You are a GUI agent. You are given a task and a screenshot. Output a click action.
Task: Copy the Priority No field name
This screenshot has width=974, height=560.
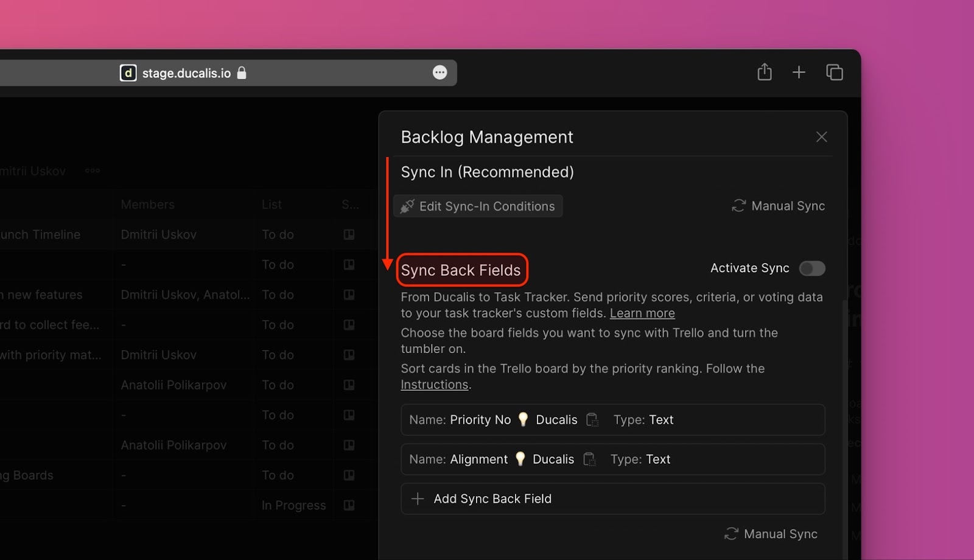[x=592, y=420]
